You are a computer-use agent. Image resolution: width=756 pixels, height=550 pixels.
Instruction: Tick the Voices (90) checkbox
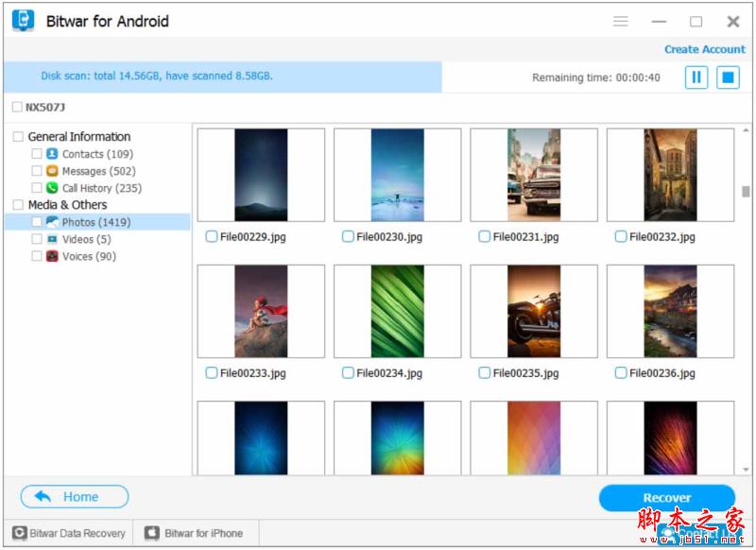[x=37, y=256]
